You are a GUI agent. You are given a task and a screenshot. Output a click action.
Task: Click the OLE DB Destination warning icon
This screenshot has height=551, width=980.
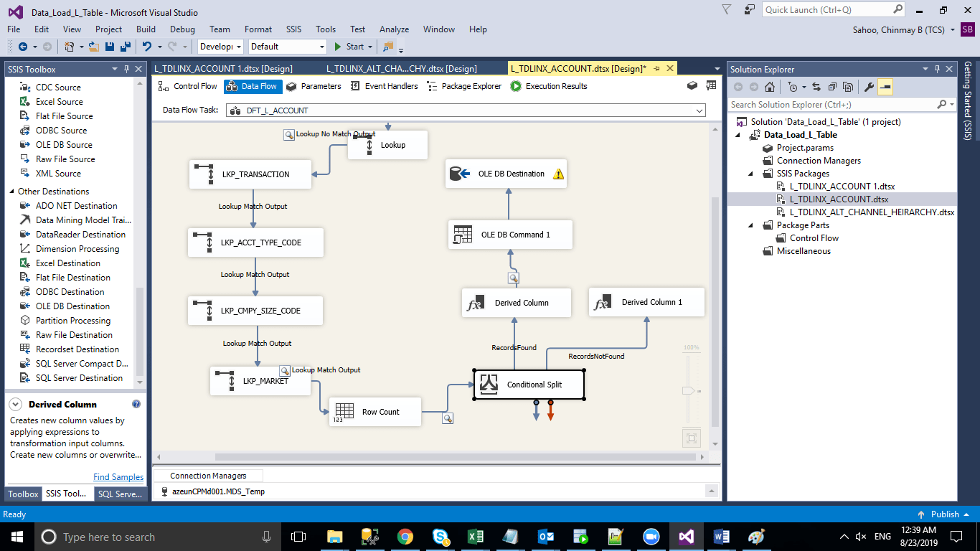tap(558, 174)
